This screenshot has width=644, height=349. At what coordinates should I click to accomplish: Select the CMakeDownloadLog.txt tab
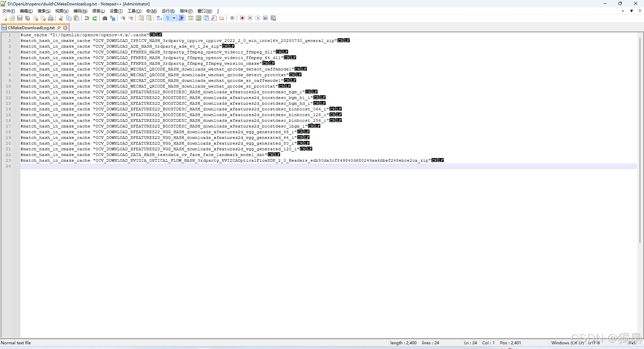(31, 28)
